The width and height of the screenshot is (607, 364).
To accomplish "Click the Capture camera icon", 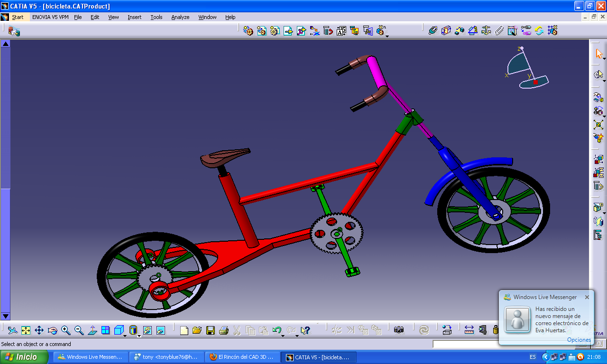I will pyautogui.click(x=399, y=330).
